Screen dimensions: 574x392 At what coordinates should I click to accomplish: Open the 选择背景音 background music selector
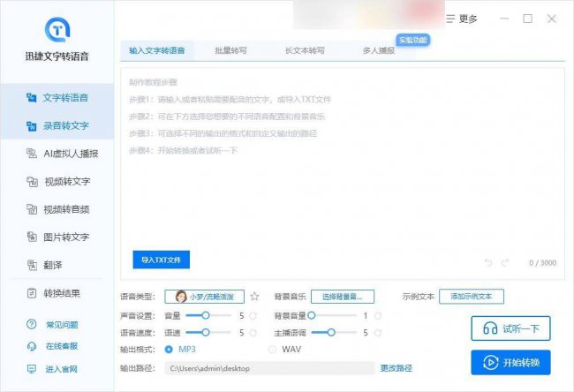[343, 297]
